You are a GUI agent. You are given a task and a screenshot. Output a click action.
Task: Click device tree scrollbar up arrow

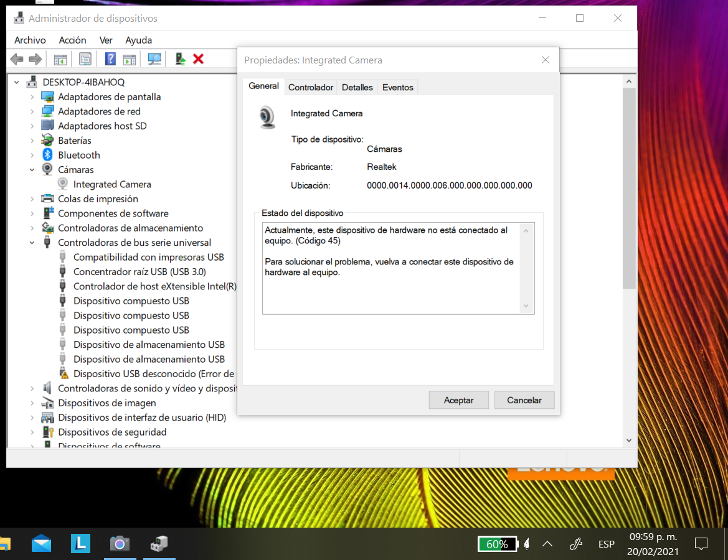(629, 82)
